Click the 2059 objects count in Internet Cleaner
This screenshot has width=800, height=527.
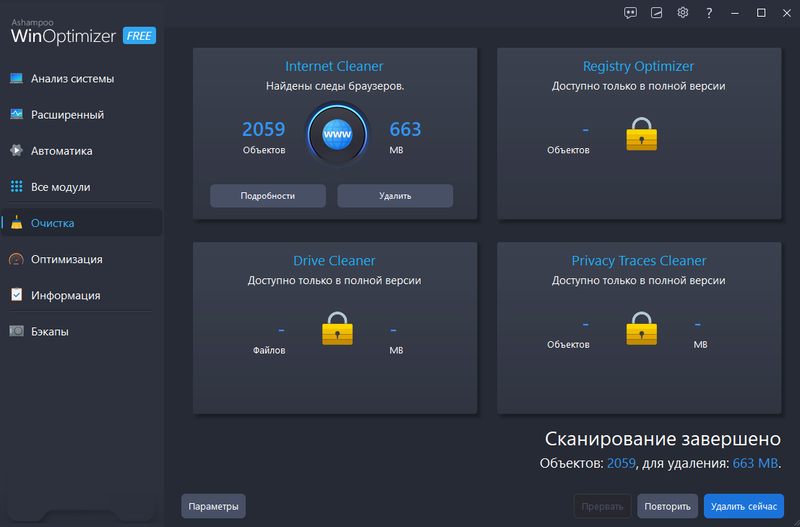click(x=263, y=129)
